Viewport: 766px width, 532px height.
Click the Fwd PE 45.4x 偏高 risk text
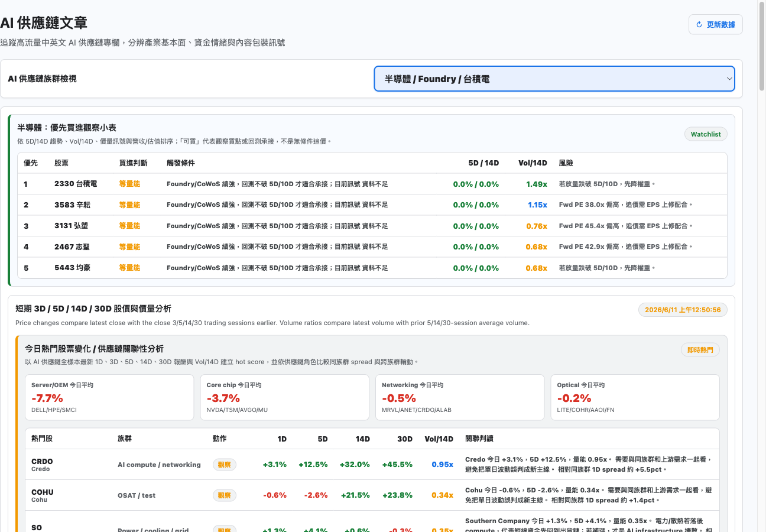(x=625, y=226)
